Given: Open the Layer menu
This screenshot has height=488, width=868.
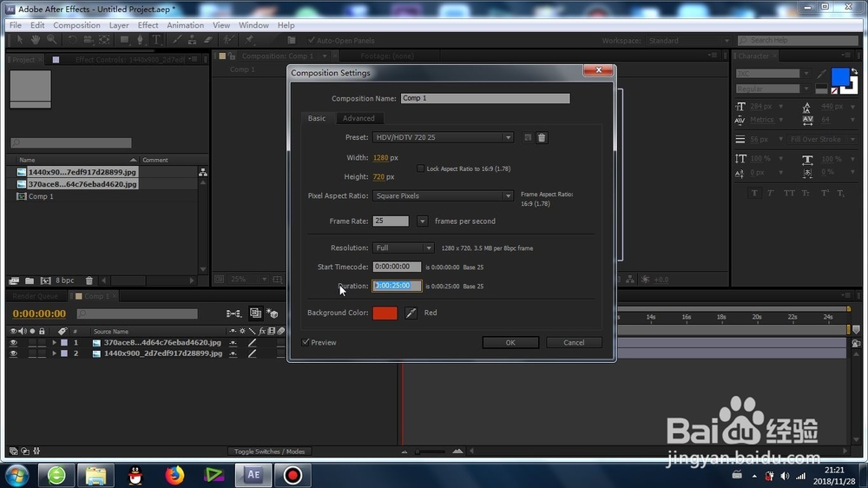Looking at the screenshot, I should [x=118, y=25].
